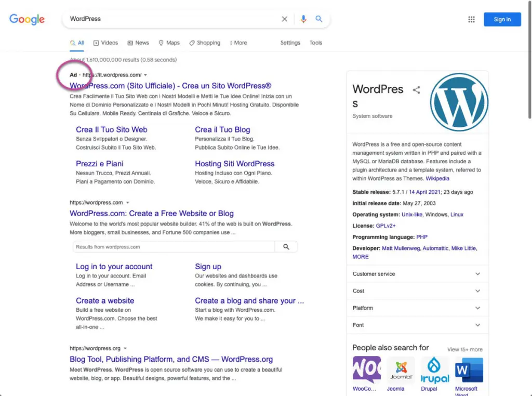Open Hosting Siti WordPress link
This screenshot has height=396, width=532.
point(234,164)
